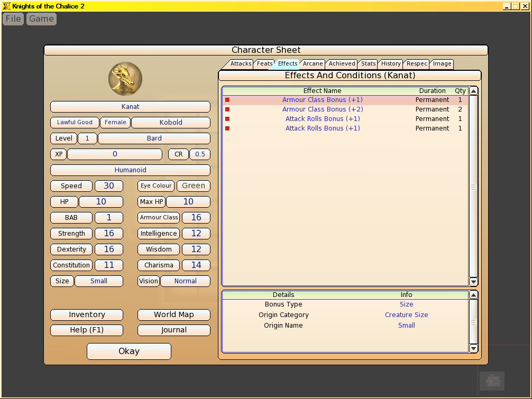Click the faded minimap icon in the bottom corner
Screen dimensions: 532x399
click(492, 381)
